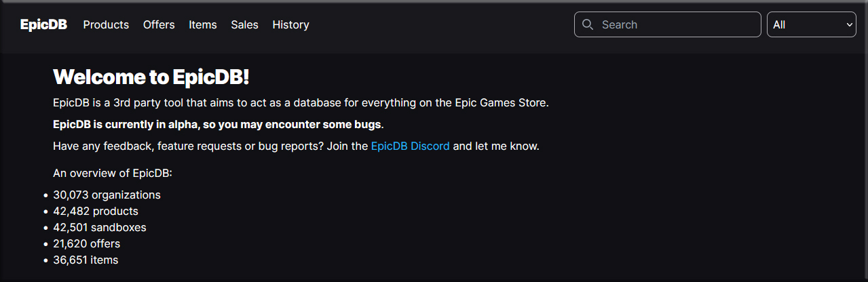Click the '42,482 products' list entry
The height and width of the screenshot is (282, 868).
[96, 211]
